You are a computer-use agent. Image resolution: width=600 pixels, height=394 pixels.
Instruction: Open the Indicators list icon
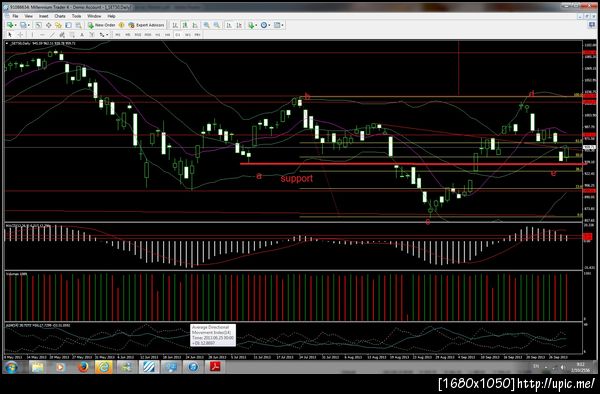pos(251,25)
